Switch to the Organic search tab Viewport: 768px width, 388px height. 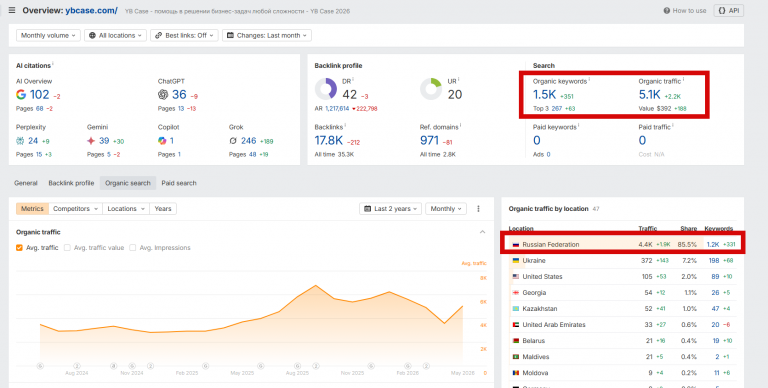pos(128,183)
